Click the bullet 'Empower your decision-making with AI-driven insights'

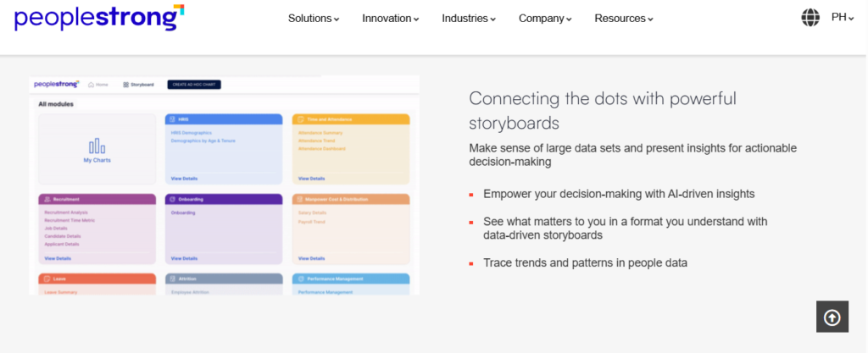(619, 195)
